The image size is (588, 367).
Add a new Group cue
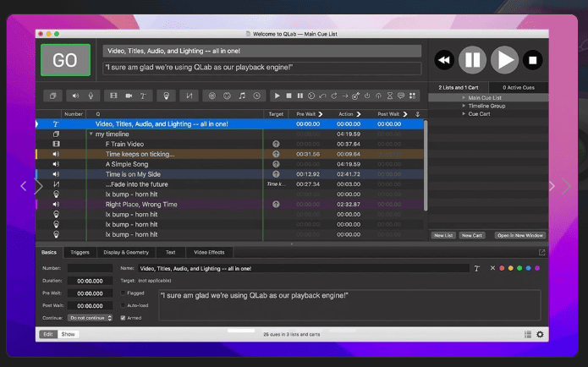pyautogui.click(x=52, y=96)
